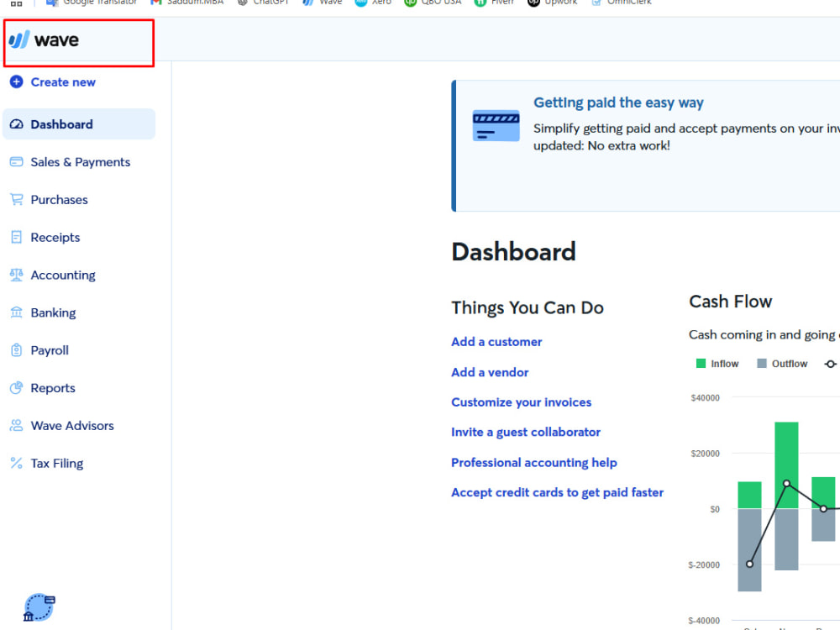The width and height of the screenshot is (840, 630).
Task: Open the Upwork bookmark
Action: tap(553, 3)
